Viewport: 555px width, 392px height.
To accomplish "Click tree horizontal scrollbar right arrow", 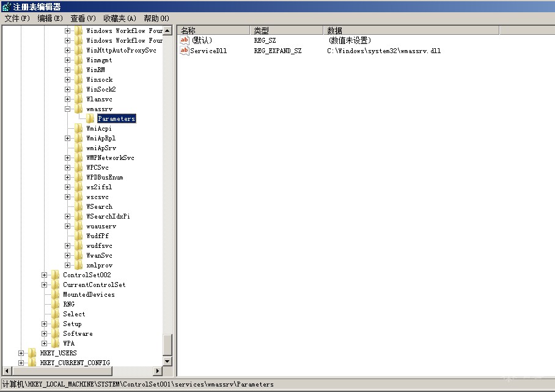I will click(158, 371).
